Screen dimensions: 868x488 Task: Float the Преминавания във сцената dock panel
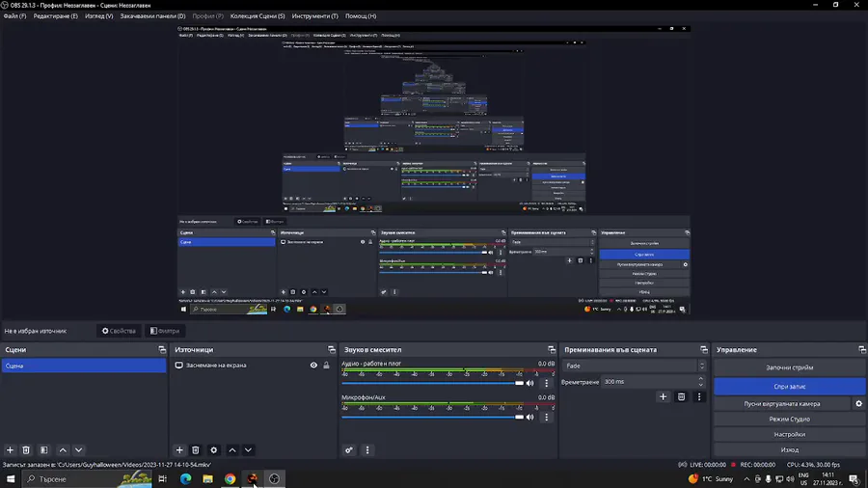tap(704, 350)
